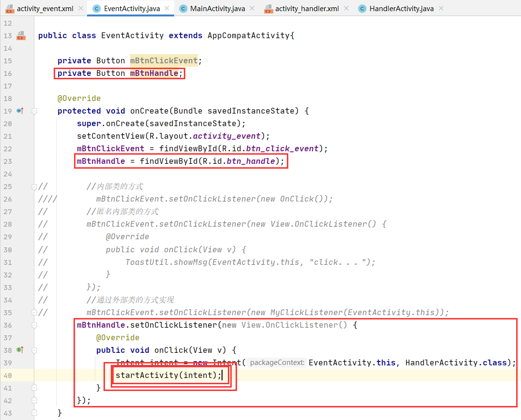This screenshot has height=420, width=521.
Task: Click the class icon on MainActivity.java tab
Action: 183,9
